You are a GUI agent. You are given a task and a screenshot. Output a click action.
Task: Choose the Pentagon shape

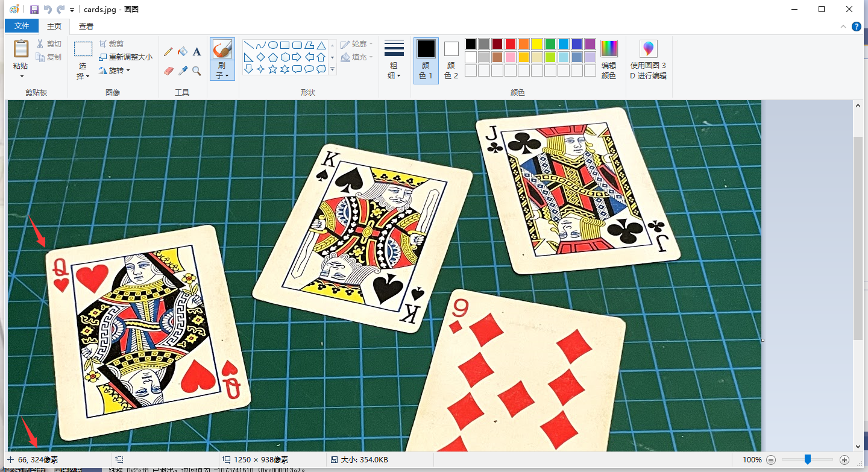[272, 57]
